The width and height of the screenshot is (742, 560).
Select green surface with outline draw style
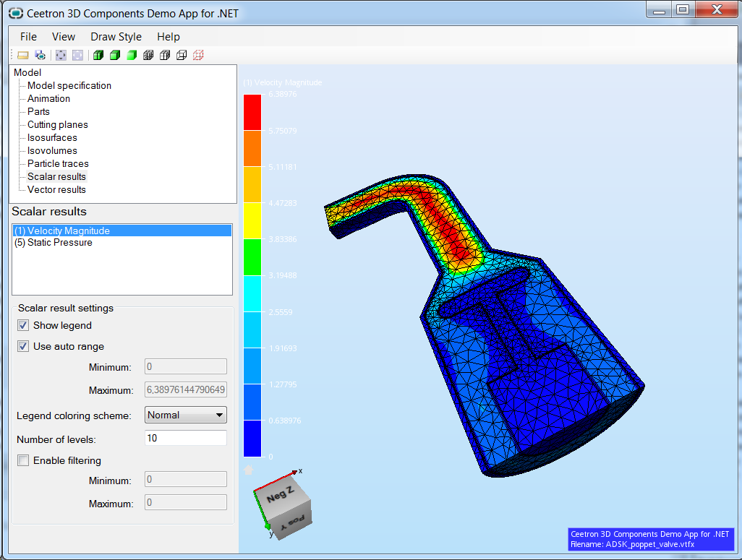point(115,55)
